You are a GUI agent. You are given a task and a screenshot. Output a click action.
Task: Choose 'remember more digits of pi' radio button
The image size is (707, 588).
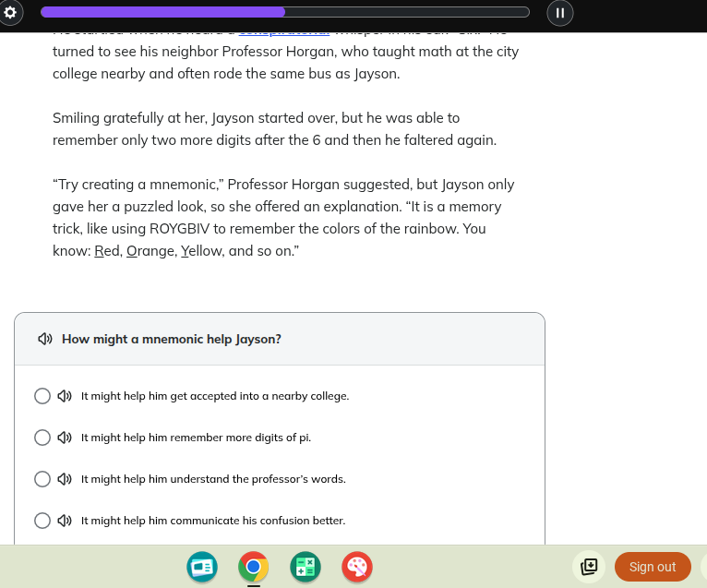(42, 438)
